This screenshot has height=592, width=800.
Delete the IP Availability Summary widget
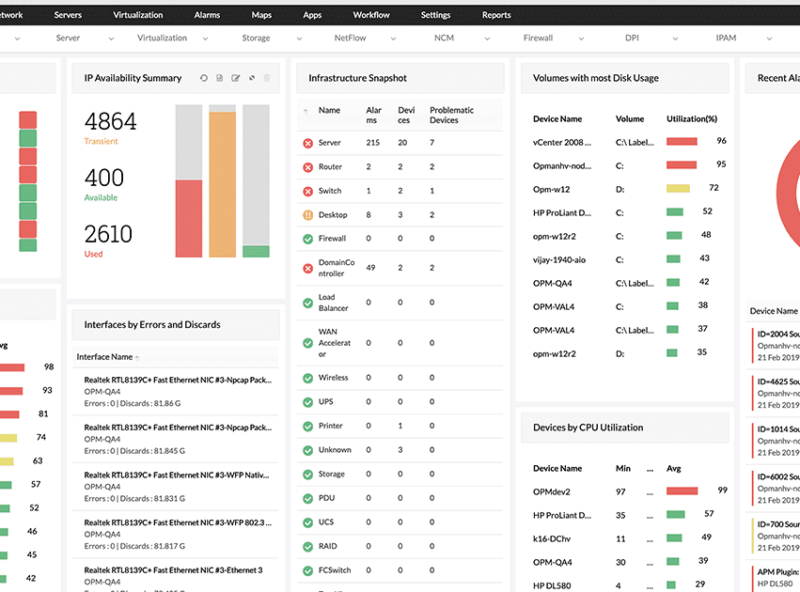coord(267,78)
